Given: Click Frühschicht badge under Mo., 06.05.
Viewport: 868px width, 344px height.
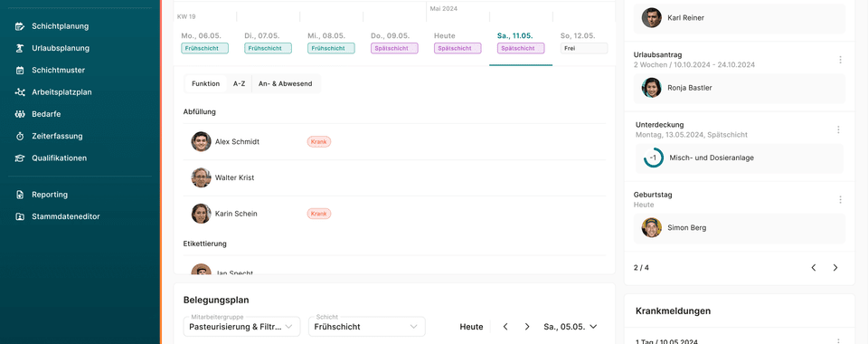Looking at the screenshot, I should [x=205, y=48].
